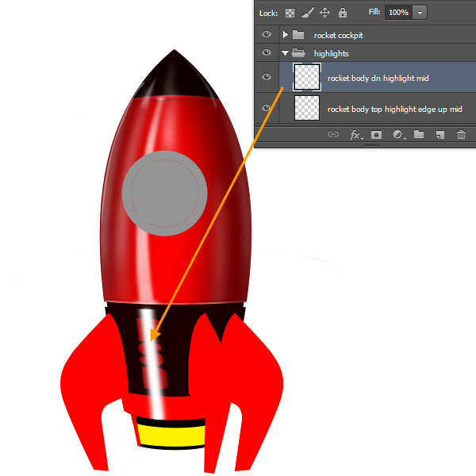Create a new group folder
Screen dimensions: 476x476
coord(418,135)
